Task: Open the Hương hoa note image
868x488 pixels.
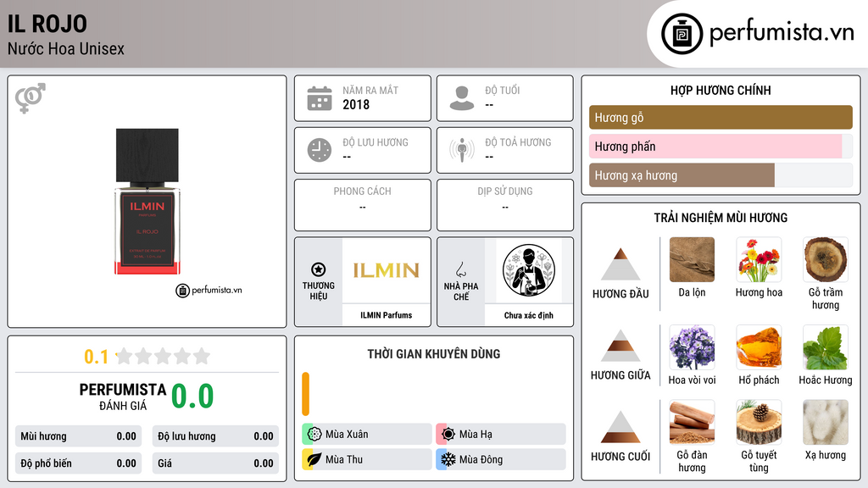Action: [759, 259]
